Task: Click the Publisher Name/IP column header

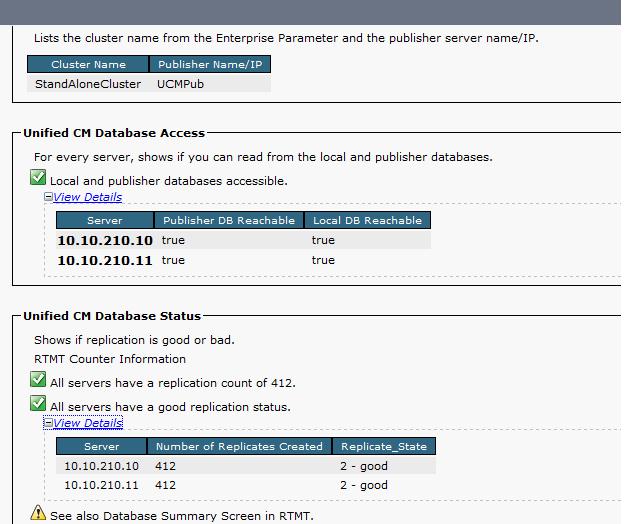Action: pyautogui.click(x=210, y=65)
